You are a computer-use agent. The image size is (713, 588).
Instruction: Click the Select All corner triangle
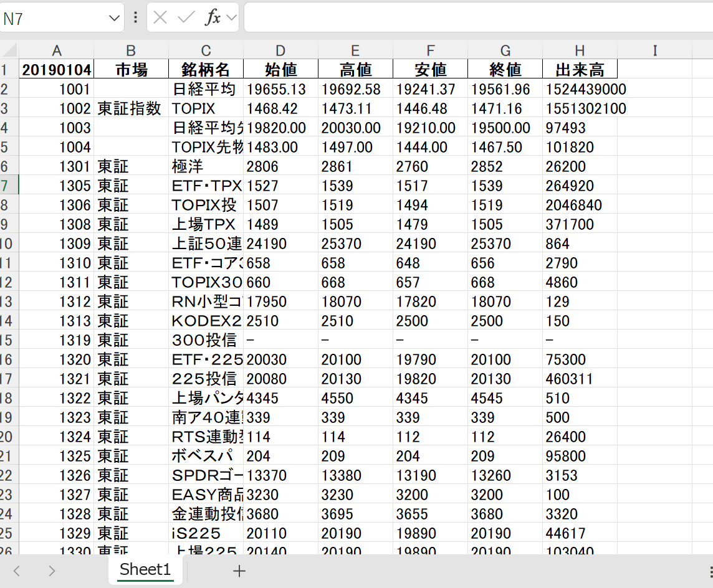(9, 50)
